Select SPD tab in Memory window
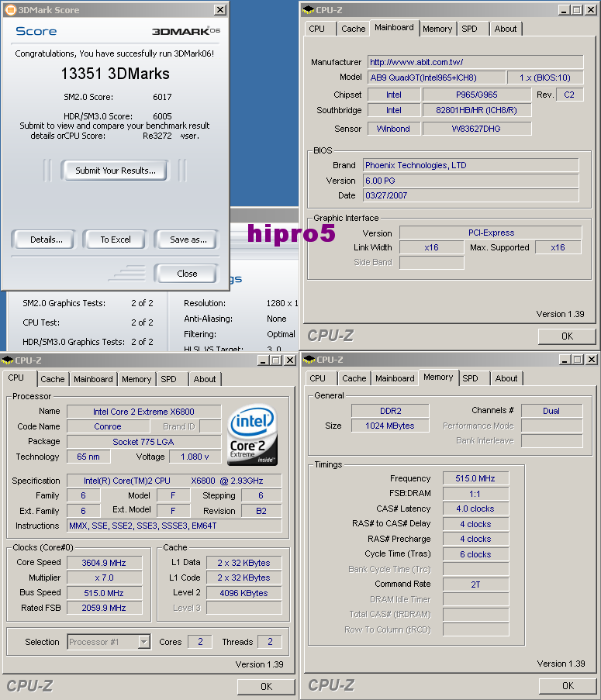Image resolution: width=601 pixels, height=700 pixels. tap(470, 378)
